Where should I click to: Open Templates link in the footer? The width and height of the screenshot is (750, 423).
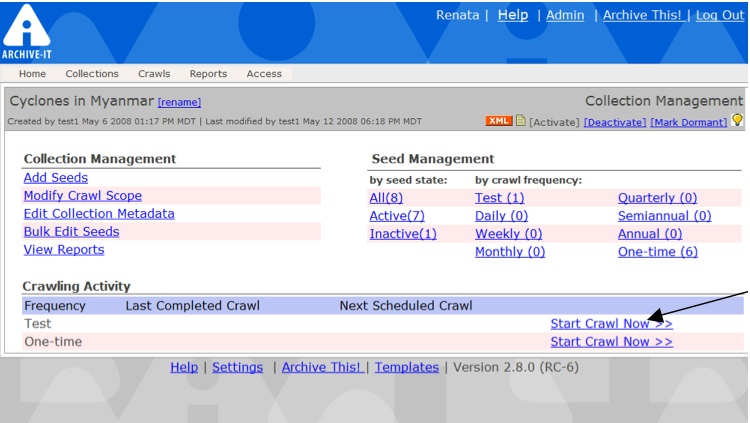tap(406, 367)
